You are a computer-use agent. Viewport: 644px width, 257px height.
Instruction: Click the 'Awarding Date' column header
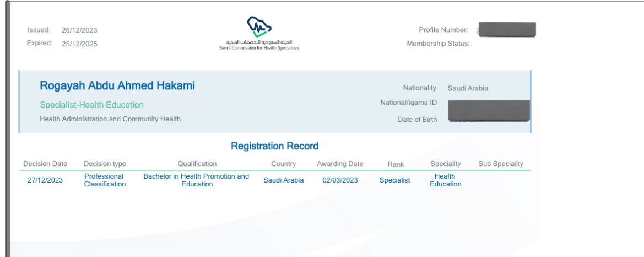(340, 164)
